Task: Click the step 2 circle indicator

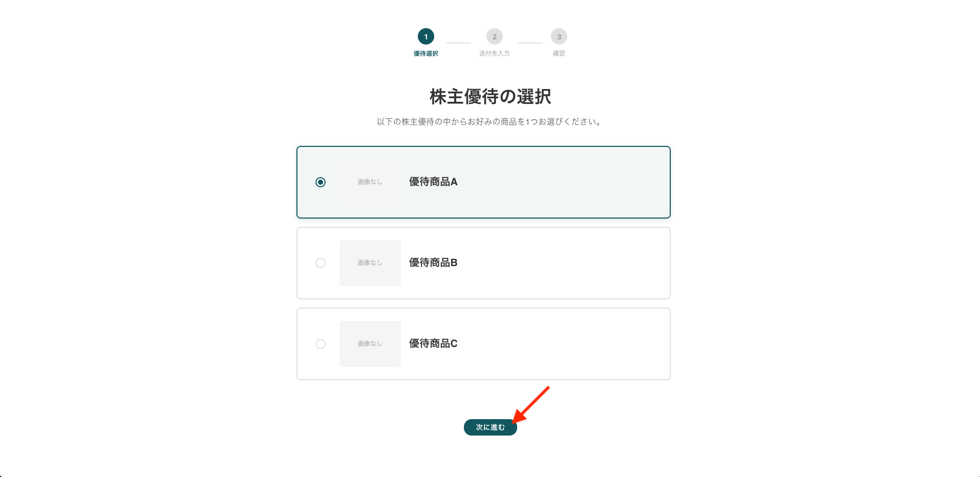Action: [x=494, y=37]
